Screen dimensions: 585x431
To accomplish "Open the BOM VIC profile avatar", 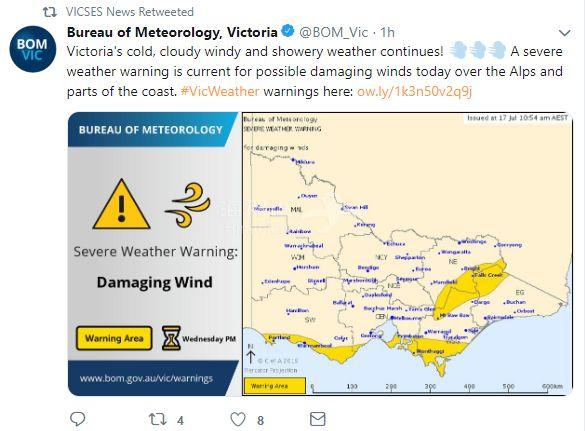I will tap(33, 49).
